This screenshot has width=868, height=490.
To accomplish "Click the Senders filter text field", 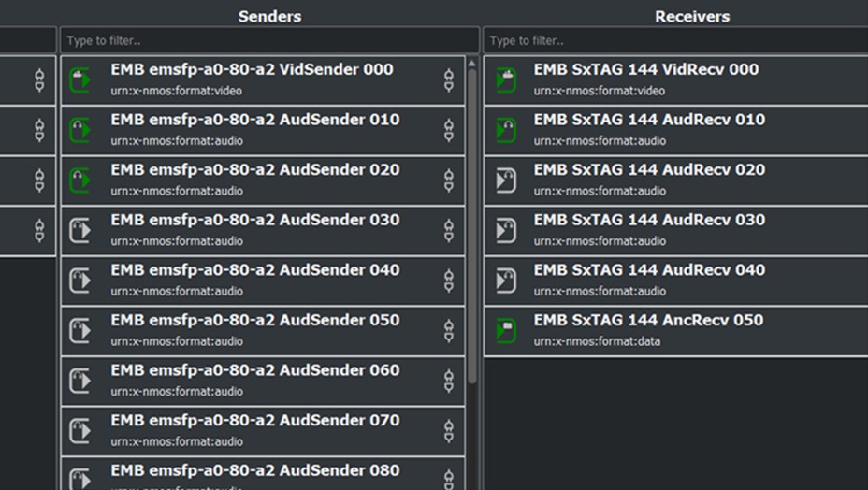I will [269, 40].
